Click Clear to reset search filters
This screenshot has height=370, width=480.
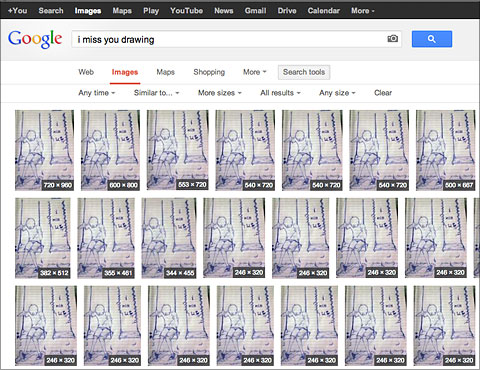pos(383,93)
